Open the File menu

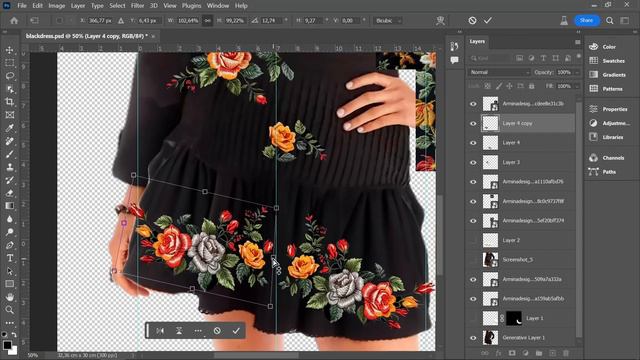tap(22, 6)
